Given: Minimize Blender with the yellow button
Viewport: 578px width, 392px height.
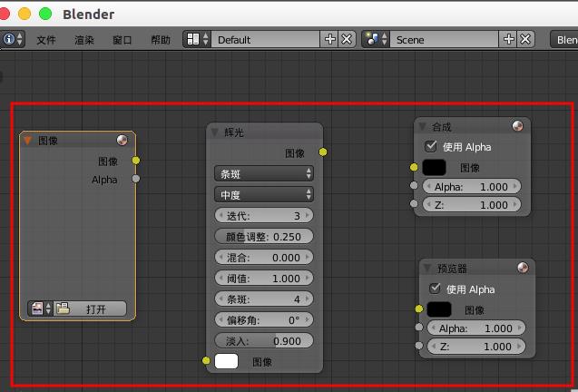Looking at the screenshot, I should 24,14.
